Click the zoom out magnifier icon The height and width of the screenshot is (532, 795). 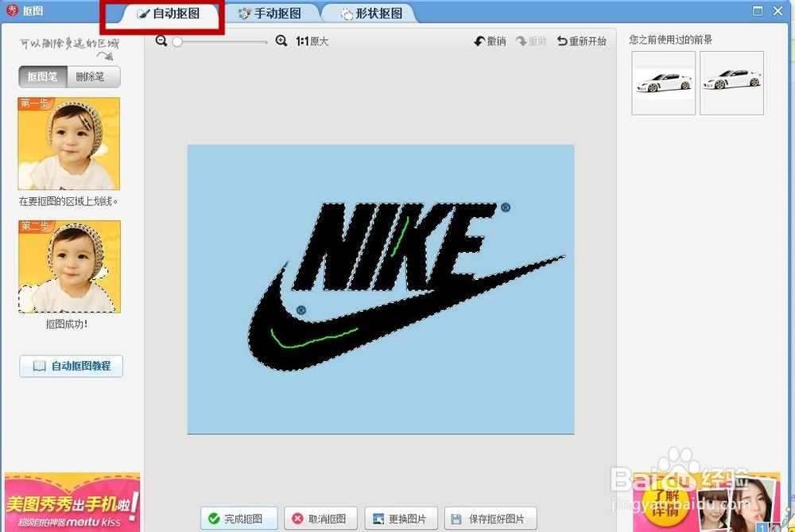click(x=161, y=41)
